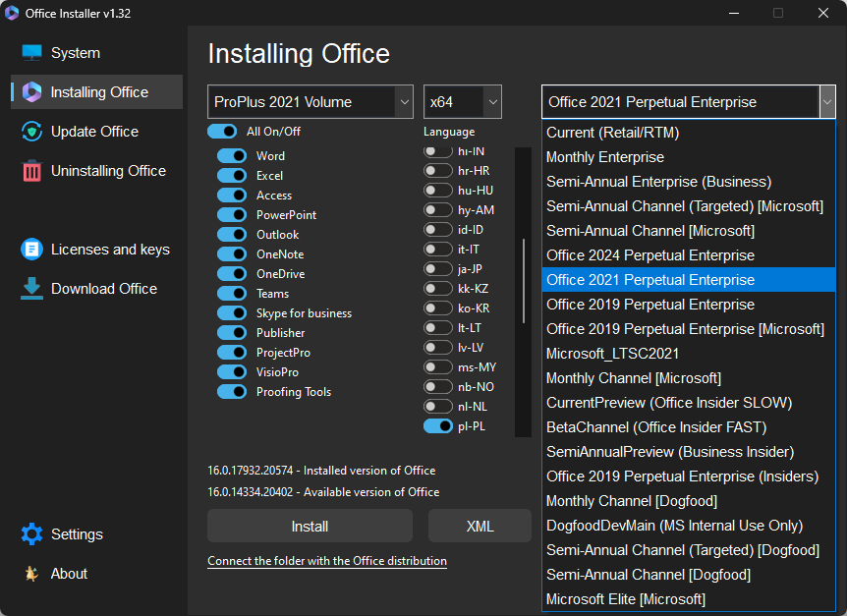Image resolution: width=847 pixels, height=616 pixels.
Task: Choose Microsoft_LTSC2021 channel
Action: click(688, 354)
